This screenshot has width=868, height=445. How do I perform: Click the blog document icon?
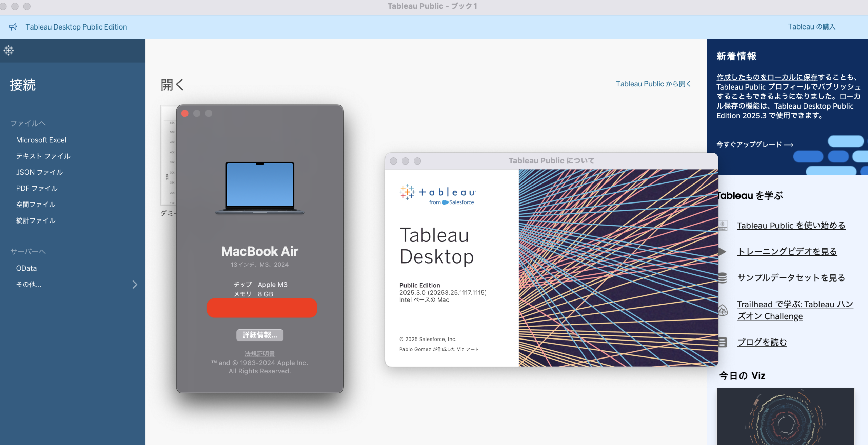723,342
